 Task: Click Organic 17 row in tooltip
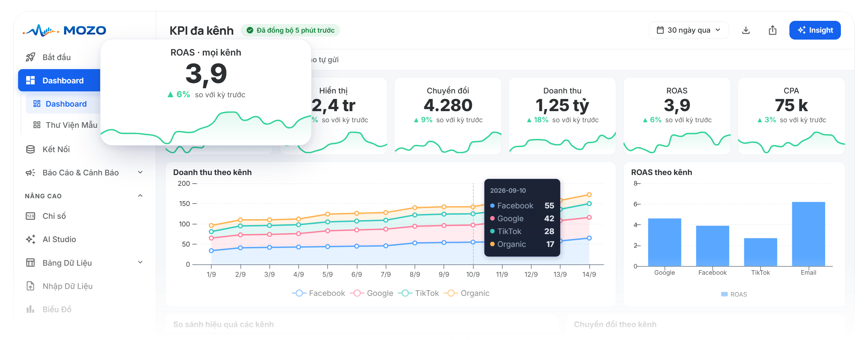[x=522, y=244]
